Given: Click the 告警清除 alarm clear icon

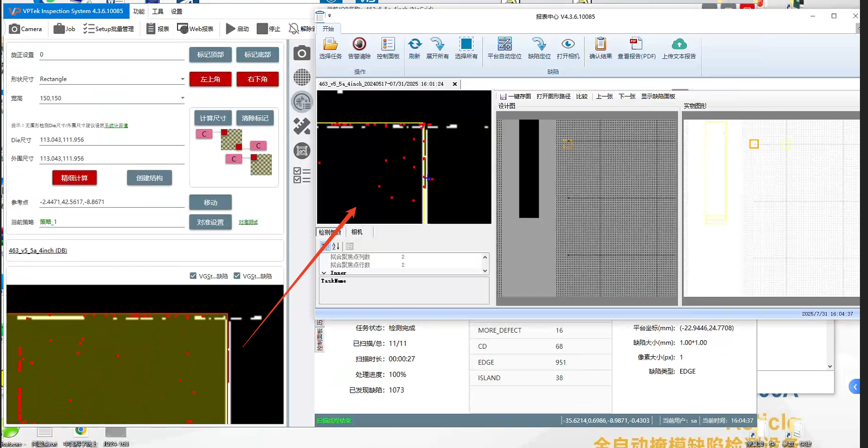Looking at the screenshot, I should pos(359,44).
